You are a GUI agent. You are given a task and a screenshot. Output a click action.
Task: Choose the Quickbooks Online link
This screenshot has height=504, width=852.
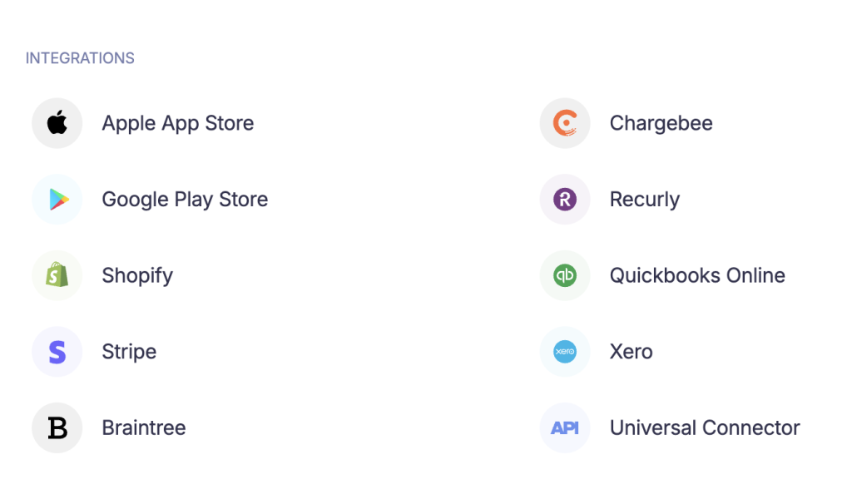(697, 275)
